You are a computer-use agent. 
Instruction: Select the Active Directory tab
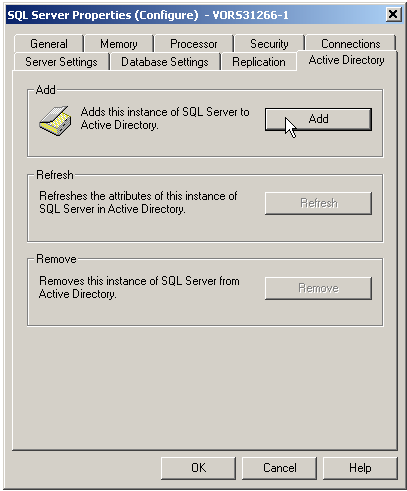point(346,60)
